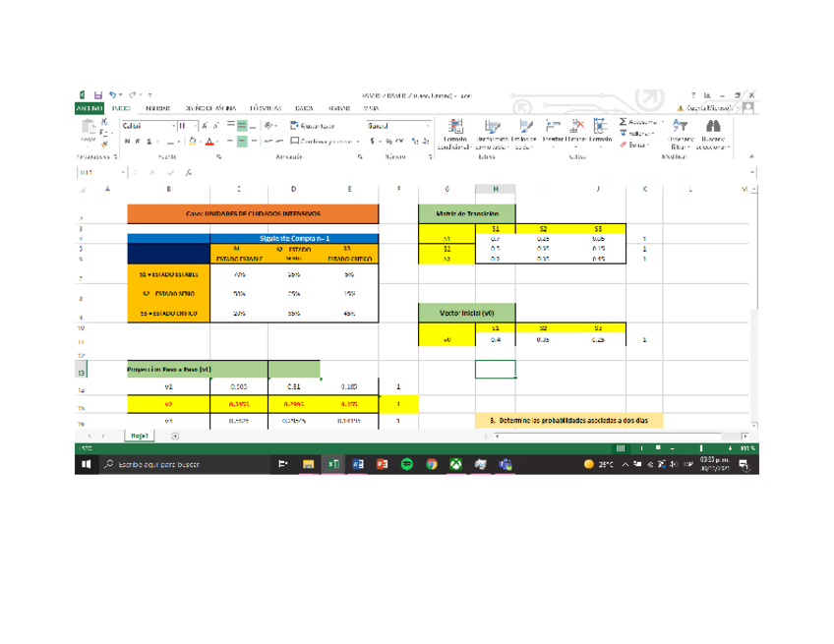Click the insert function fx icon

click(x=189, y=172)
